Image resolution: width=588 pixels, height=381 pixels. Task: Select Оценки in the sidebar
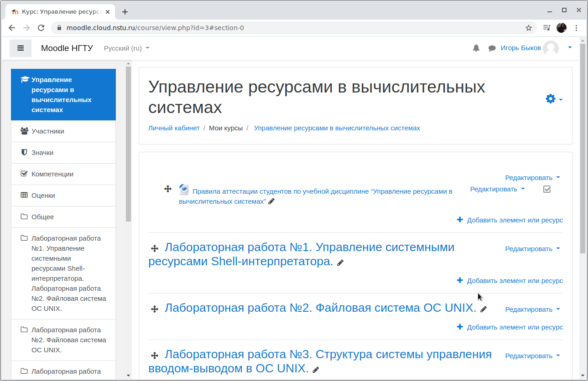63,196
